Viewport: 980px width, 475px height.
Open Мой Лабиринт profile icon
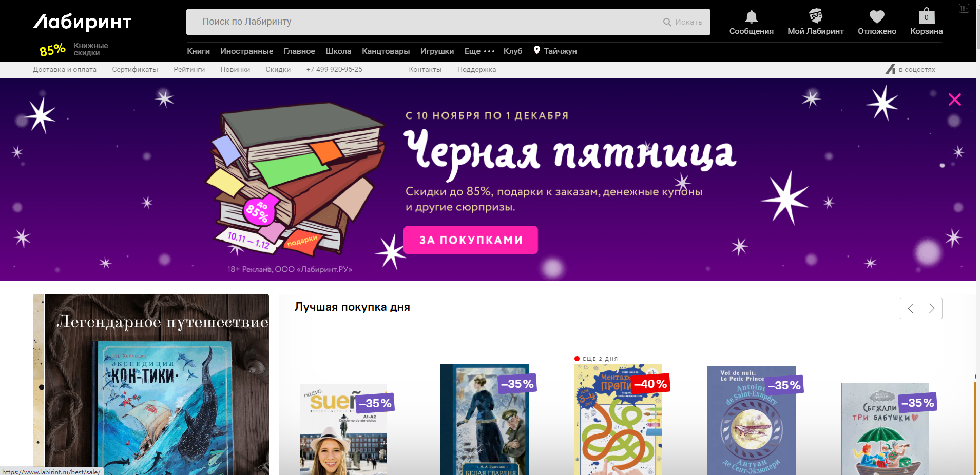tap(815, 16)
